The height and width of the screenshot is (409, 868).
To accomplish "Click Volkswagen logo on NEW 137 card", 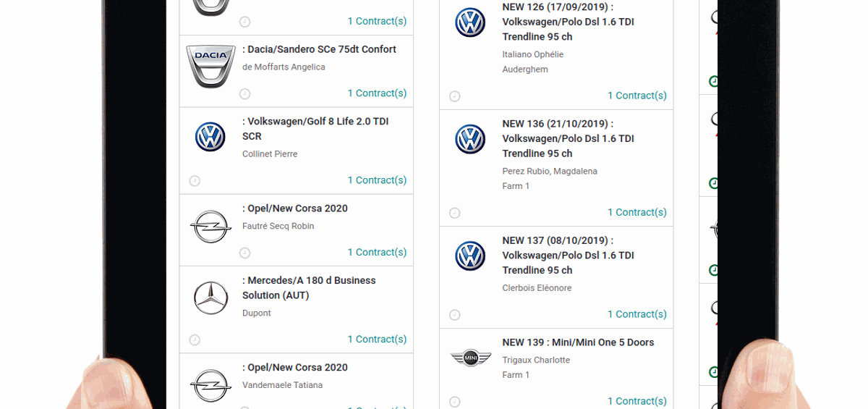I will [470, 256].
